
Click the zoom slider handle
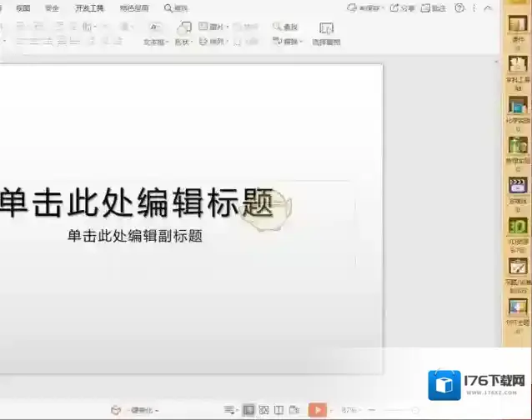click(414, 410)
